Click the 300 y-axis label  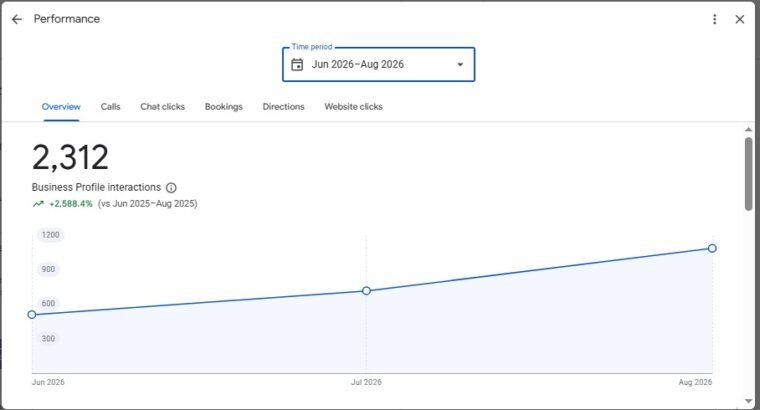(x=48, y=339)
